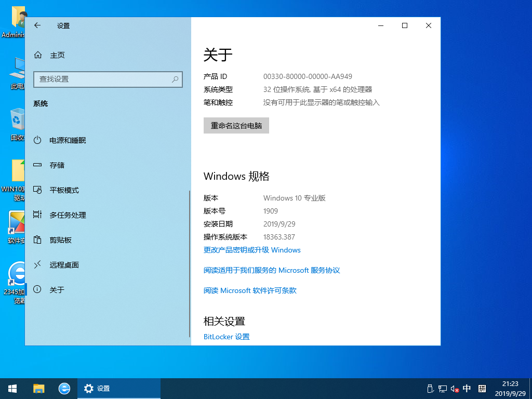The width and height of the screenshot is (532, 399).
Task: Switch input method via the 中 indicator
Action: click(467, 388)
